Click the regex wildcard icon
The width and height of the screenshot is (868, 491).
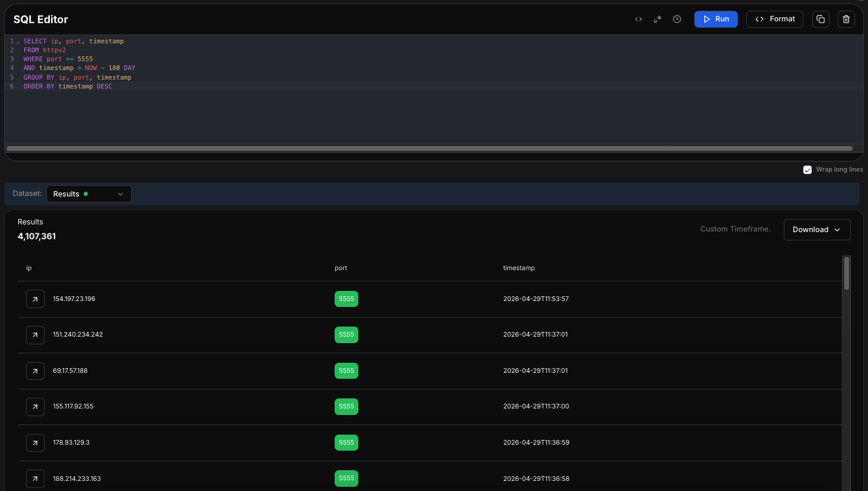[x=657, y=19]
